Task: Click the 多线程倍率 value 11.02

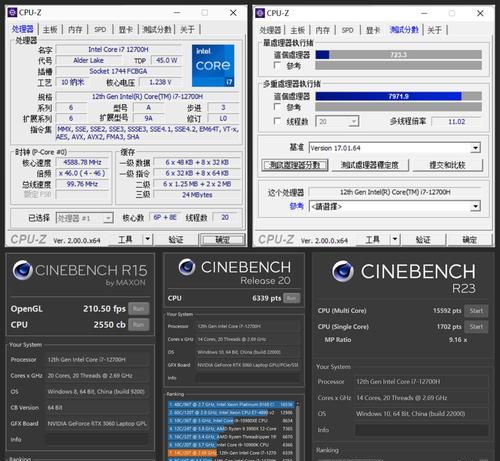Action: click(456, 122)
